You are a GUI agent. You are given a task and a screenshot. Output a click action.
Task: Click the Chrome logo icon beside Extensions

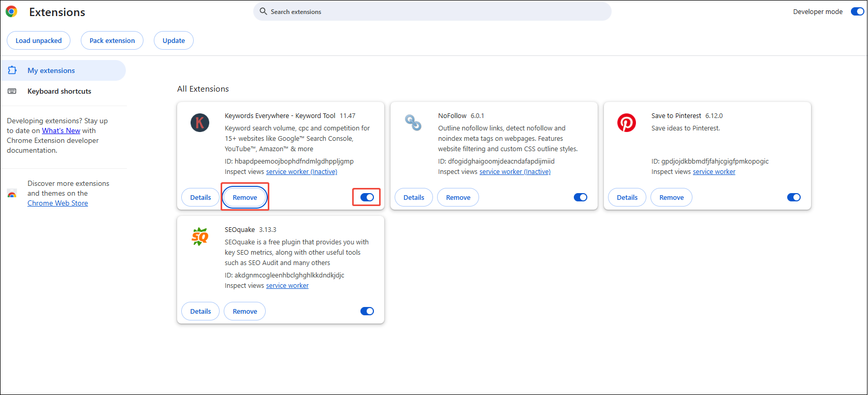11,11
